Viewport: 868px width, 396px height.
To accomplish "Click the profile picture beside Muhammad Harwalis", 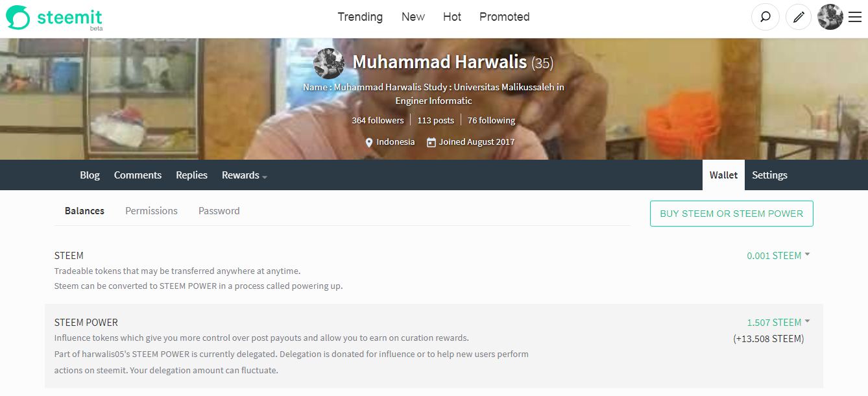I will (329, 63).
